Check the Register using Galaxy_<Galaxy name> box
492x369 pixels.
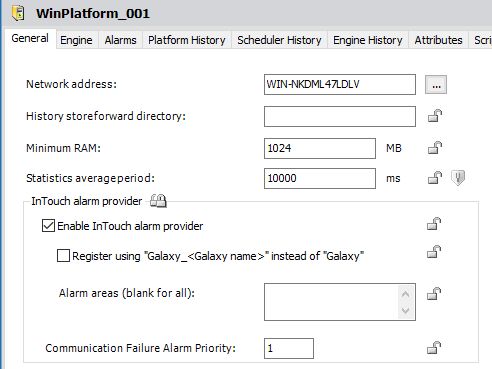click(63, 256)
